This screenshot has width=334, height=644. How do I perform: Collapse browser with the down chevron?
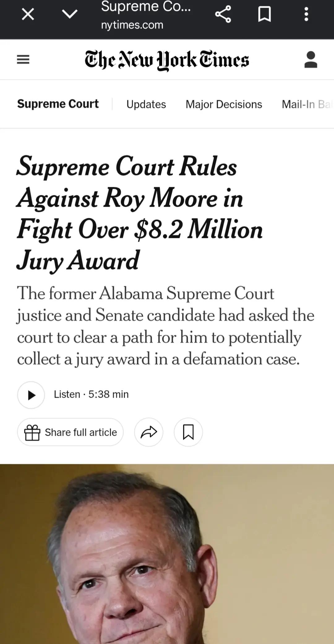70,14
